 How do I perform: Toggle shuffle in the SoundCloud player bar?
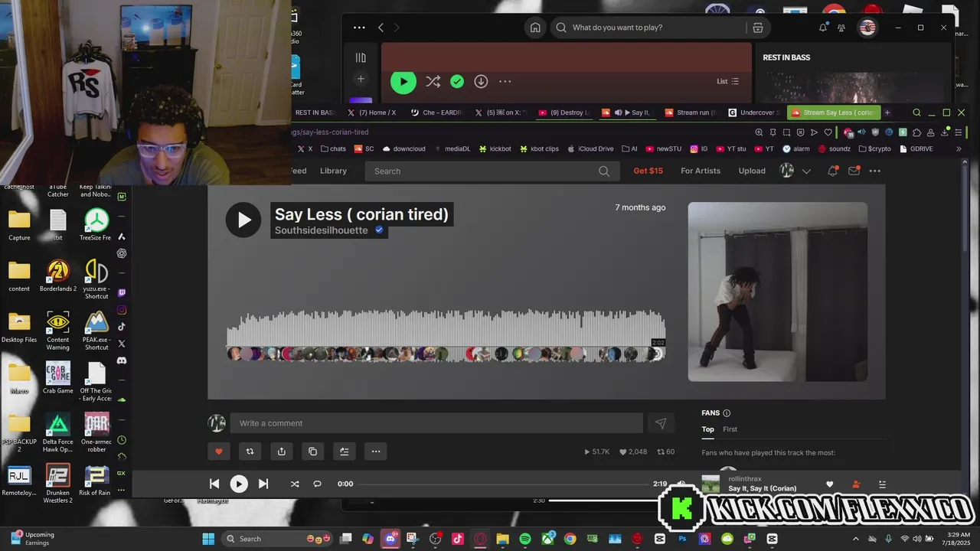[295, 484]
